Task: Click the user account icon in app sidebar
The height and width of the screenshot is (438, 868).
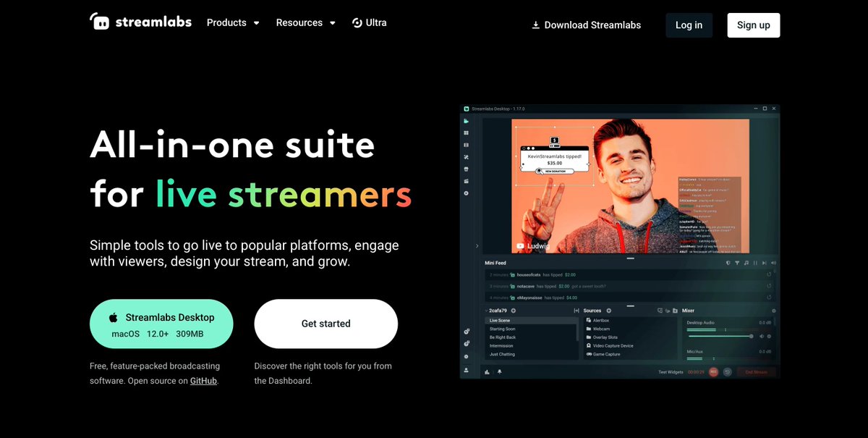Action: coord(467,370)
